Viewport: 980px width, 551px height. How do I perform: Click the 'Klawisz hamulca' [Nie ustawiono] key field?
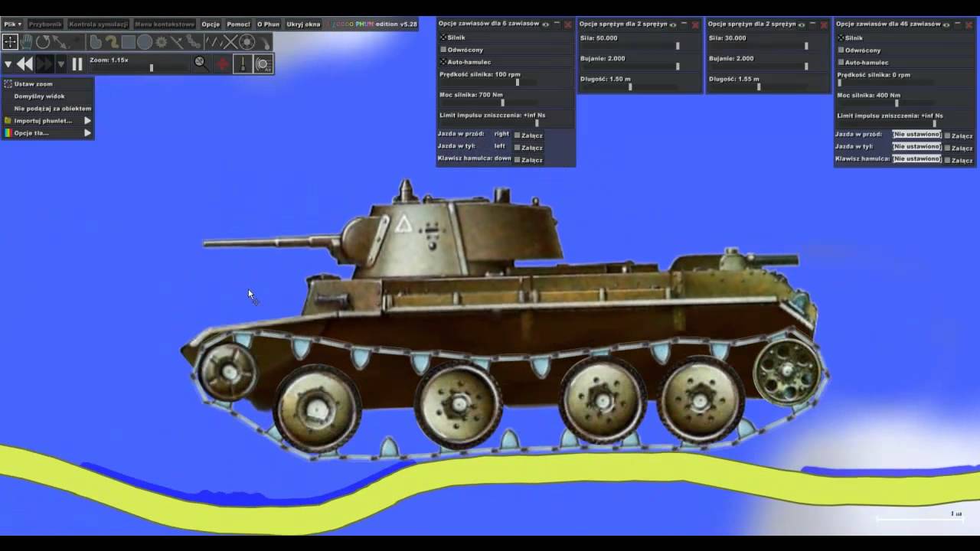(x=917, y=159)
